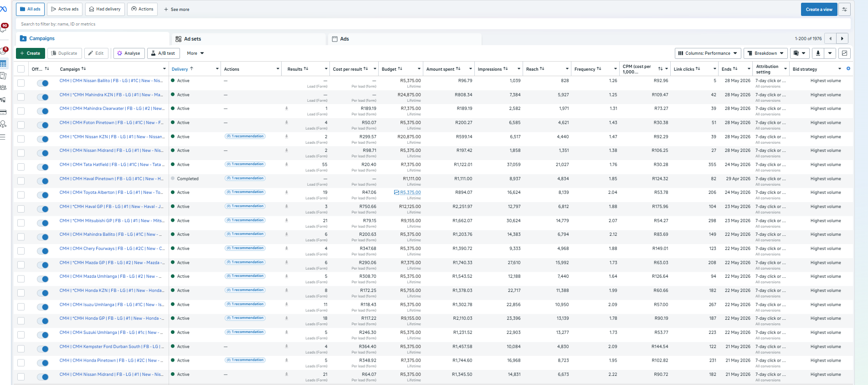868x385 pixels.
Task: Sort by the Ends column arrows
Action: click(x=735, y=69)
